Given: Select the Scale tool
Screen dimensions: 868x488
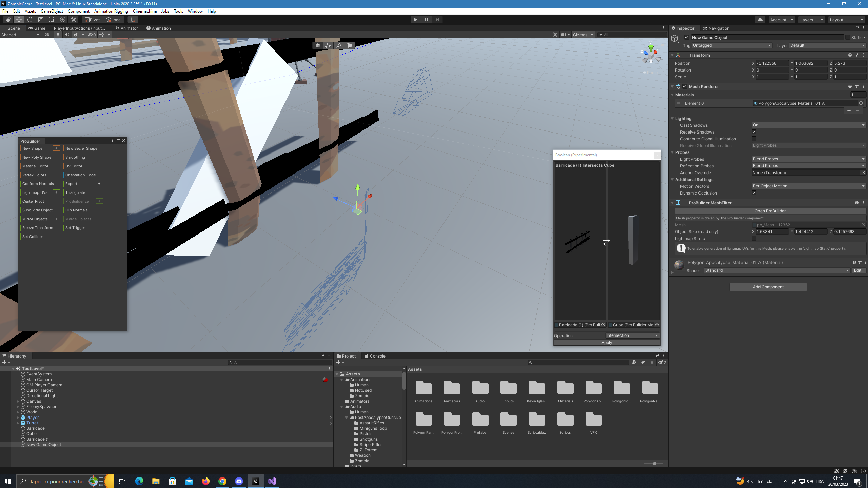Looking at the screenshot, I should 41,20.
